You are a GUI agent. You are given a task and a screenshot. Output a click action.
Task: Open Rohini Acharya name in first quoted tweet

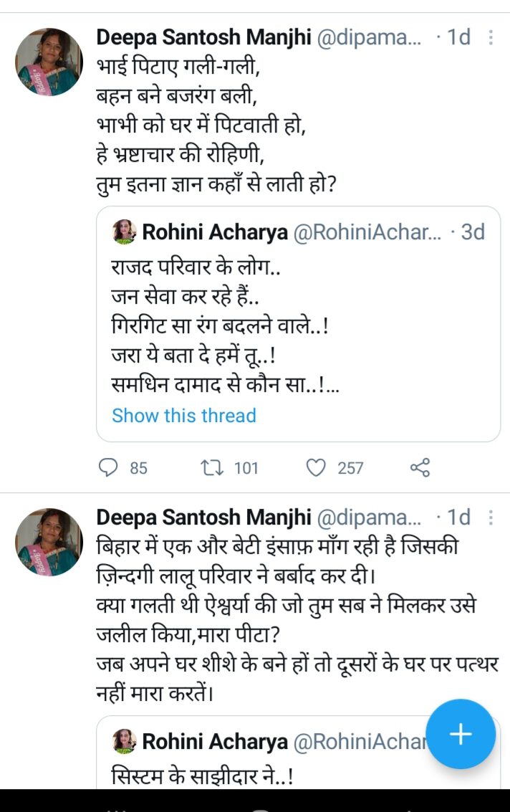point(215,232)
